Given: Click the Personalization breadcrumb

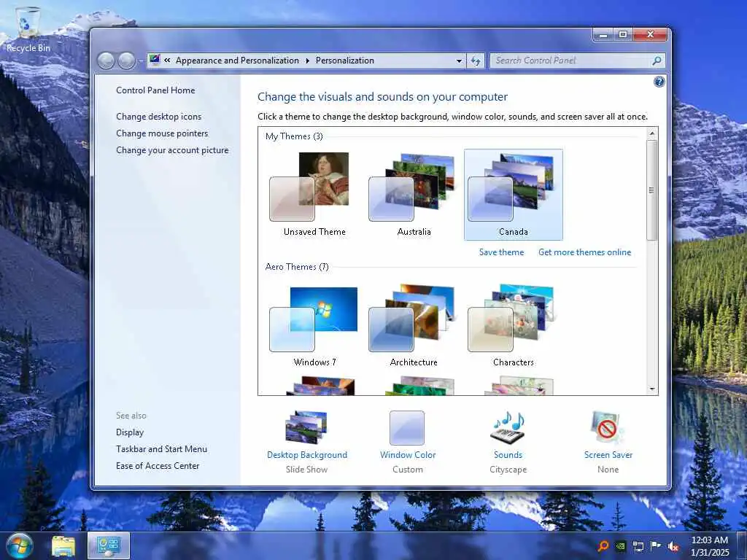Looking at the screenshot, I should (x=344, y=61).
